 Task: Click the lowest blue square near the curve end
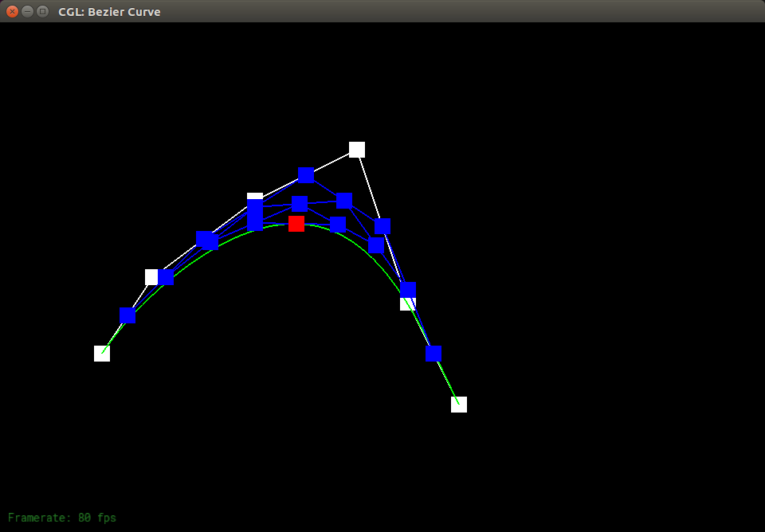pos(433,354)
